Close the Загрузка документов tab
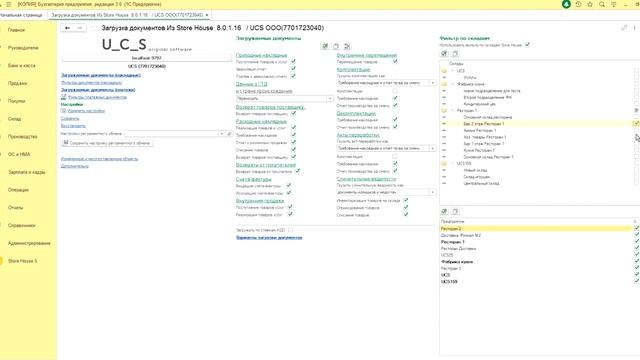 (x=207, y=15)
